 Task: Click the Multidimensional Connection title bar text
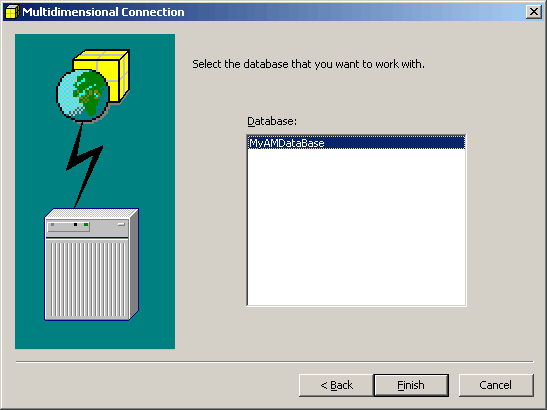click(x=103, y=12)
